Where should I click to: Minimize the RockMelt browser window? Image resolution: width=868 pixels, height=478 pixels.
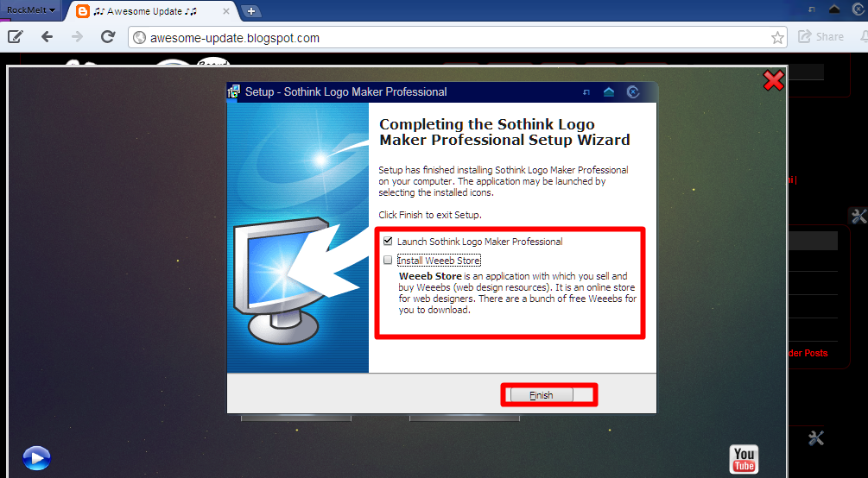(812, 9)
